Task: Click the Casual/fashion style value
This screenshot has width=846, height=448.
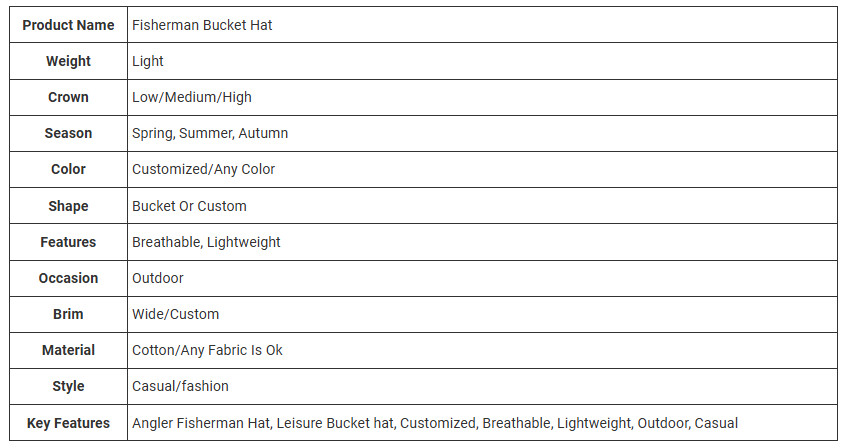Action: [x=180, y=386]
